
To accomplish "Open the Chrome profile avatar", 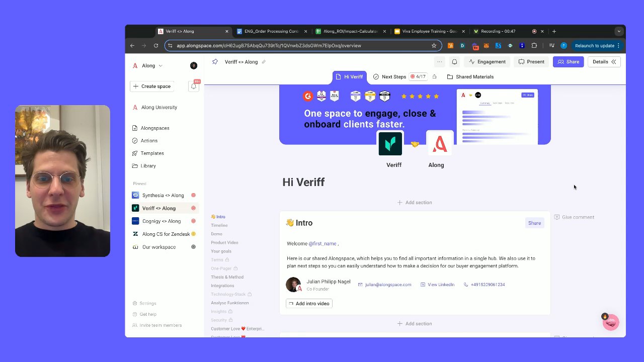I will click(563, 46).
